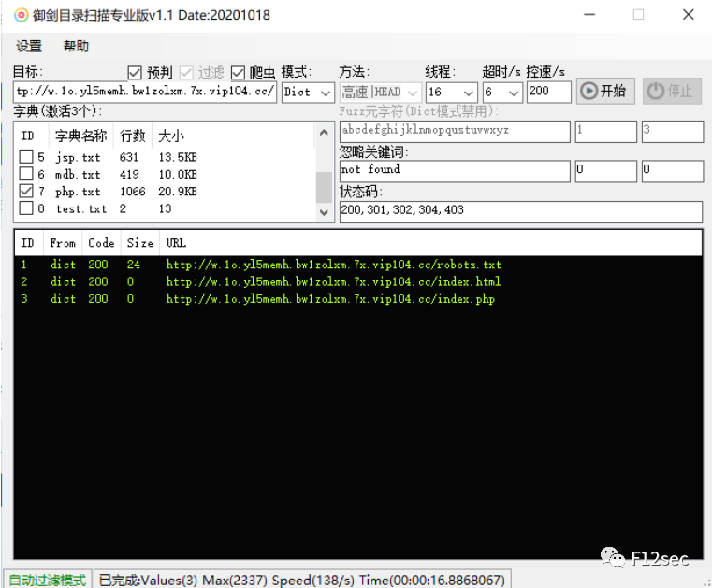Screen dimensions: 712x588
Task: Close the scanner window
Action: [x=689, y=15]
